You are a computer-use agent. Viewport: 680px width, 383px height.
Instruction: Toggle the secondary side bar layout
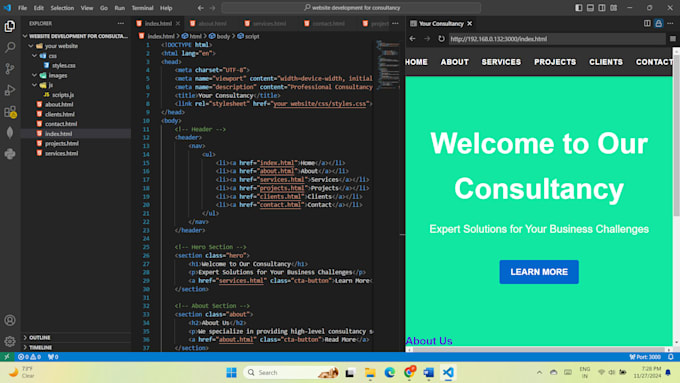click(x=602, y=8)
